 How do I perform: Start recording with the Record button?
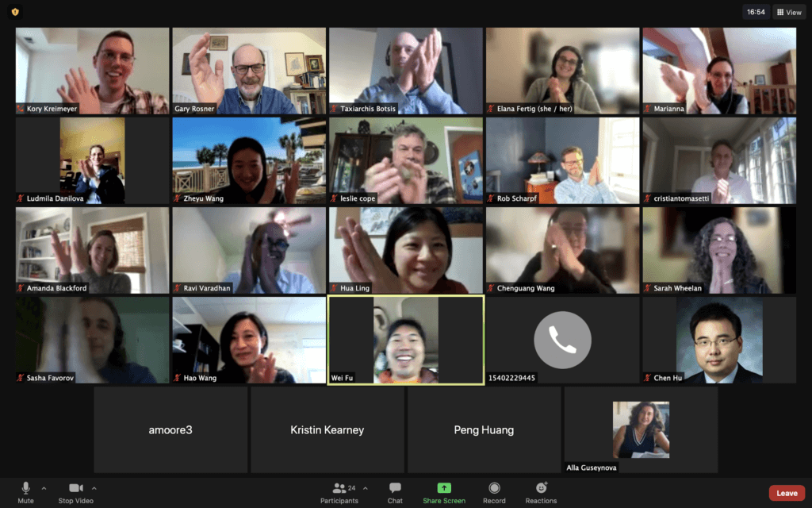[x=494, y=492]
